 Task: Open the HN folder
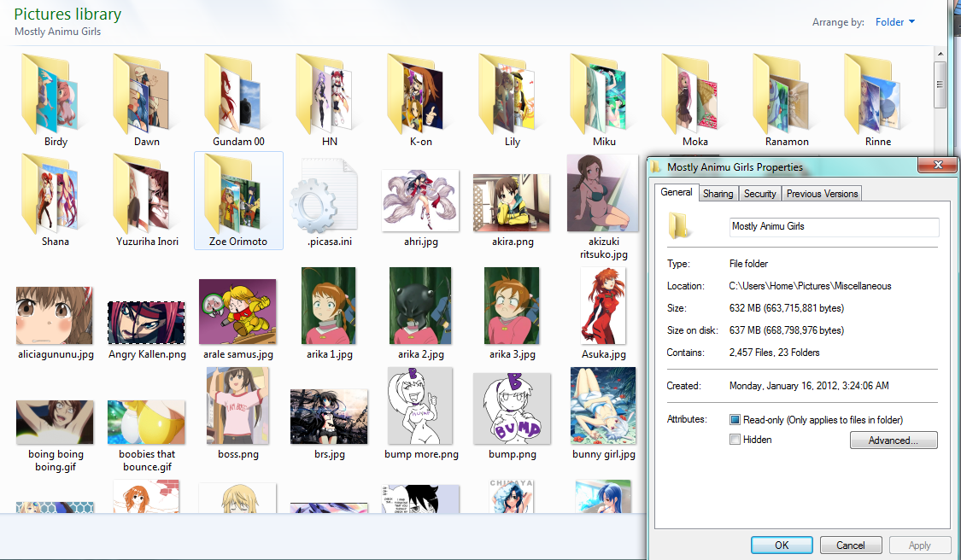[325, 94]
